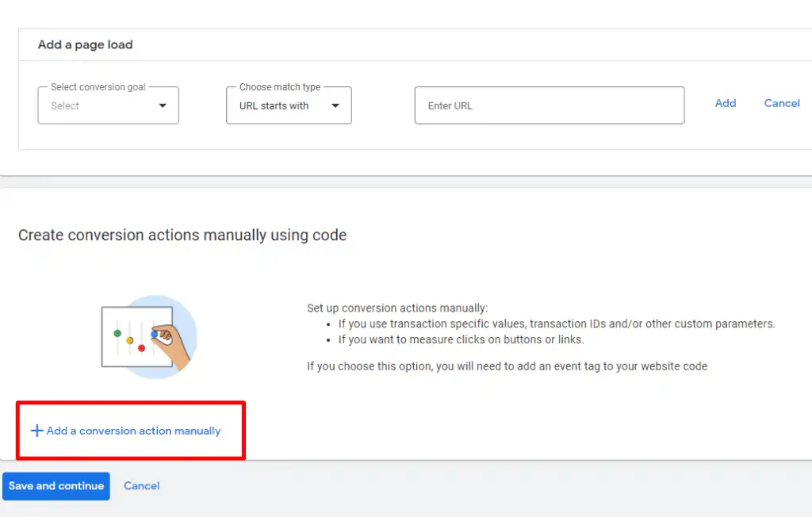The height and width of the screenshot is (517, 812).
Task: Click the blue dot inside the illustration
Action: point(154,334)
